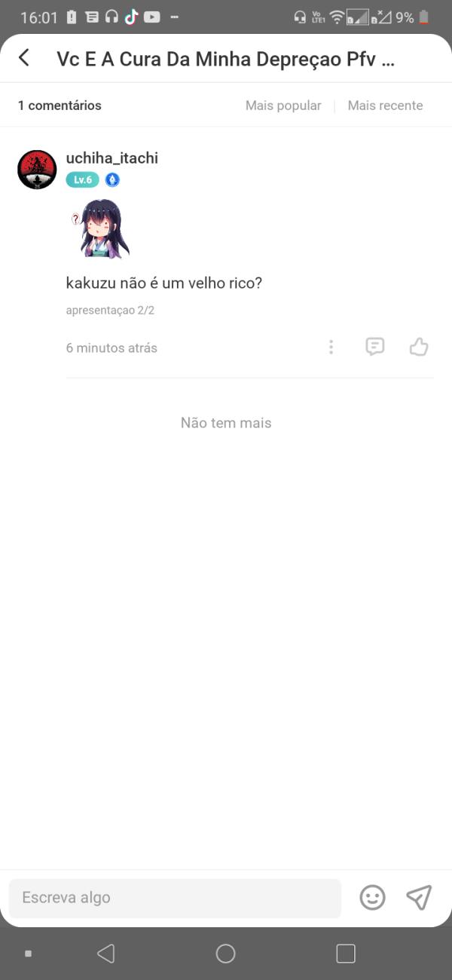Tap the comment text about kakuzu
Viewport: 452px width, 980px height.
pos(163,283)
